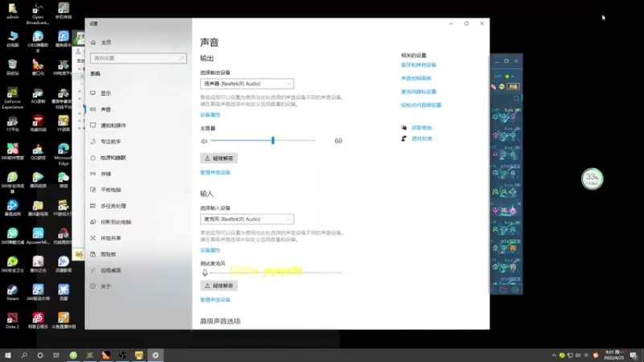
Task: Click the microphone test level bar
Action: click(276, 273)
